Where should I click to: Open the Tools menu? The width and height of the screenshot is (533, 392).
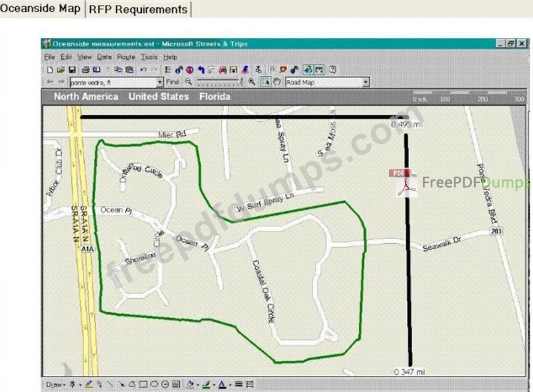149,57
